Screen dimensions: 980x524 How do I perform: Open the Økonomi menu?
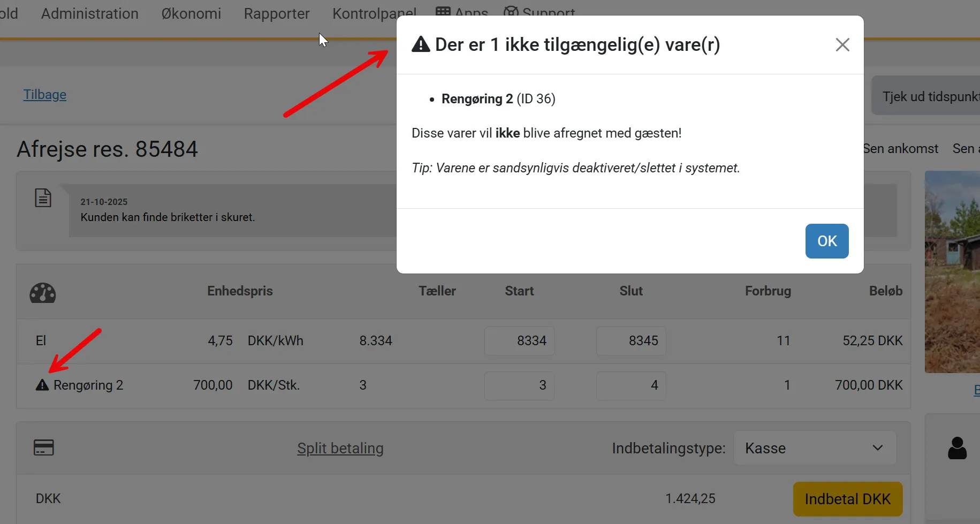[191, 13]
